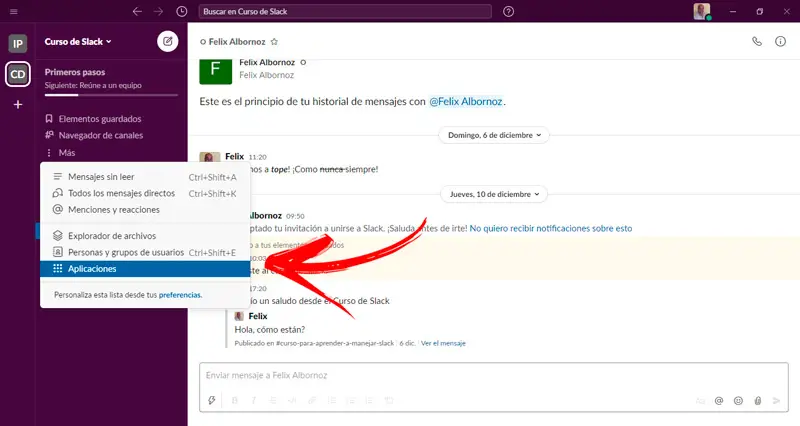Start a call with the phone icon

(x=757, y=42)
